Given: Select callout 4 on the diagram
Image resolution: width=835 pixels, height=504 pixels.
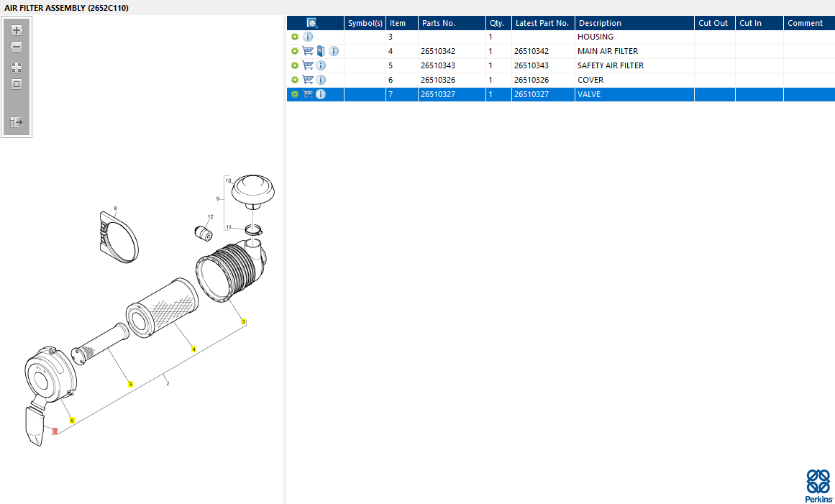Looking at the screenshot, I should pos(194,349).
